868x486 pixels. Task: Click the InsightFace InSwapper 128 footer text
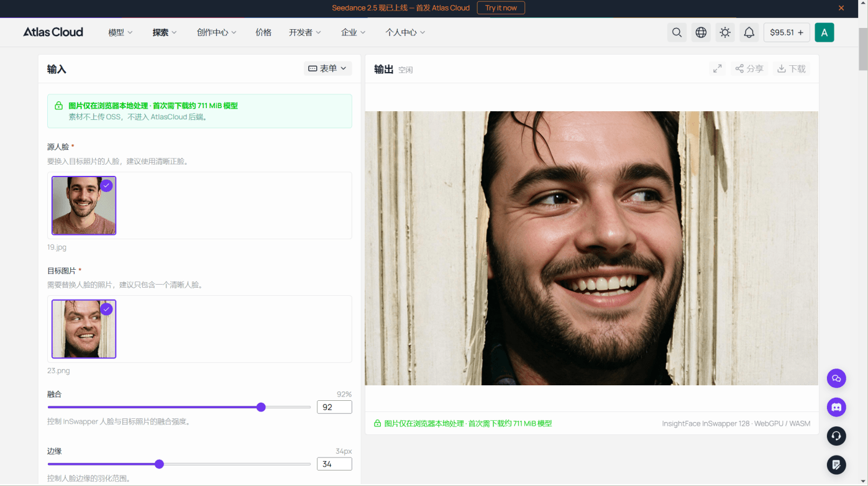(x=736, y=423)
